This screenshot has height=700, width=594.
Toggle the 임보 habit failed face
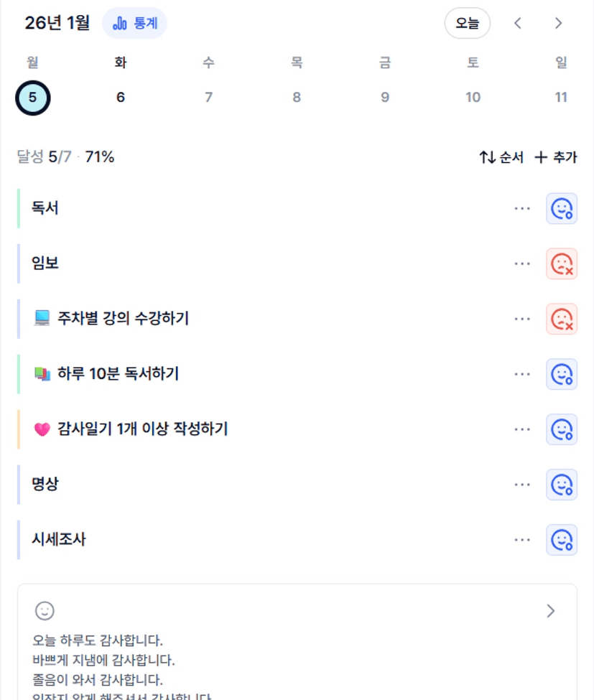[x=561, y=263]
